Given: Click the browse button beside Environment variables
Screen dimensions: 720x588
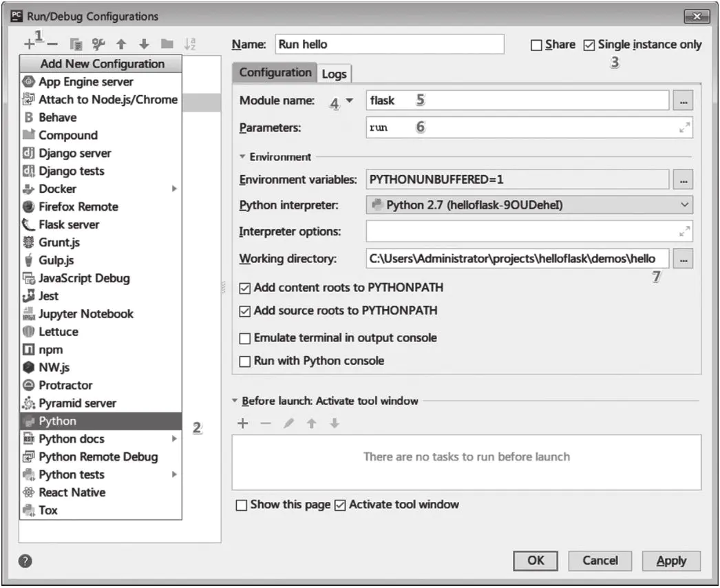Looking at the screenshot, I should [683, 180].
